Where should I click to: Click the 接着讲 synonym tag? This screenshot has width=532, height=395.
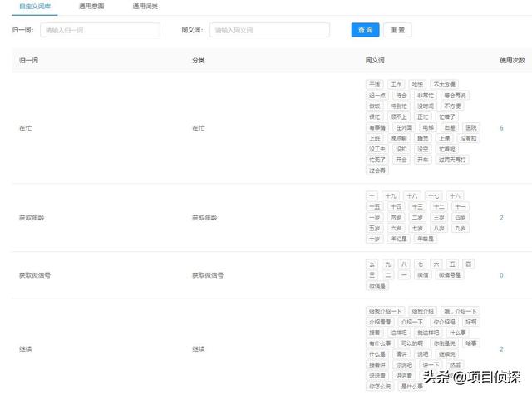tap(377, 365)
